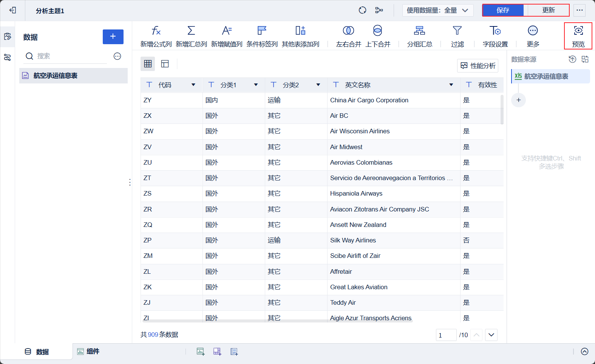Image resolution: width=595 pixels, height=364 pixels.
Task: Click the table horizontal scrollbar
Action: click(x=278, y=321)
